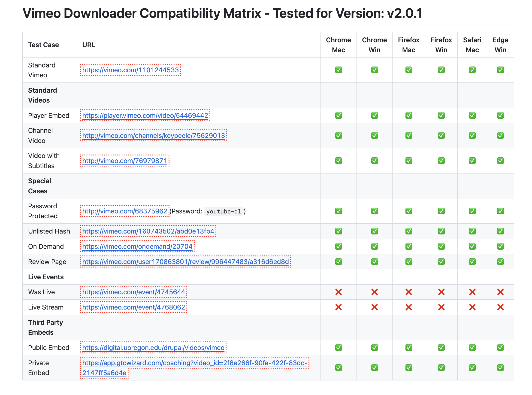The height and width of the screenshot is (395, 532).
Task: Click the Live Events section label
Action: [x=46, y=277]
